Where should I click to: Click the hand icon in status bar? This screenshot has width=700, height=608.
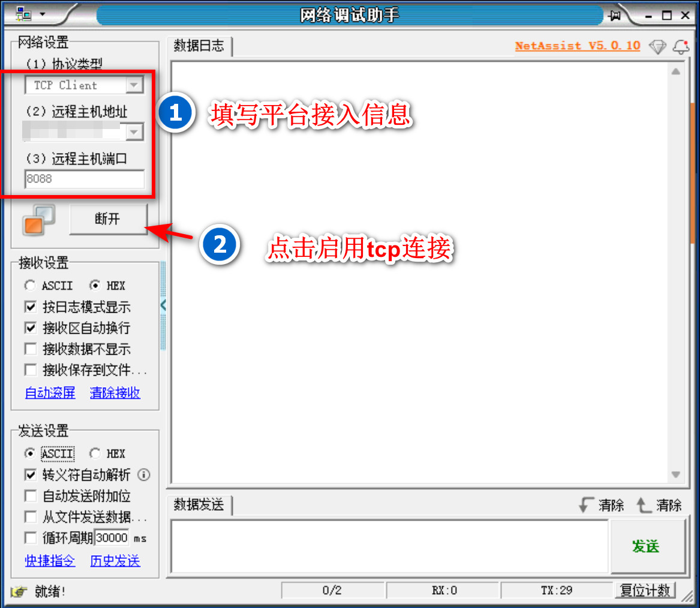click(19, 591)
